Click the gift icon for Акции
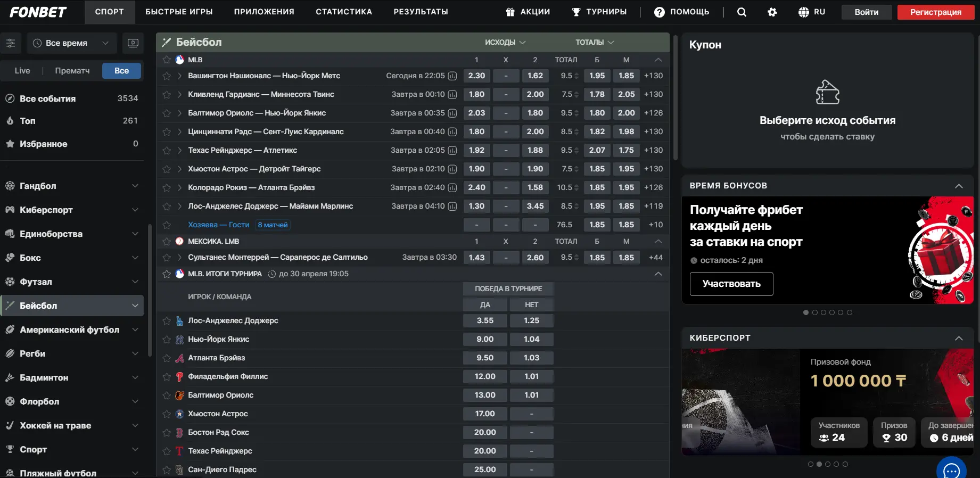The height and width of the screenshot is (478, 980). [510, 12]
